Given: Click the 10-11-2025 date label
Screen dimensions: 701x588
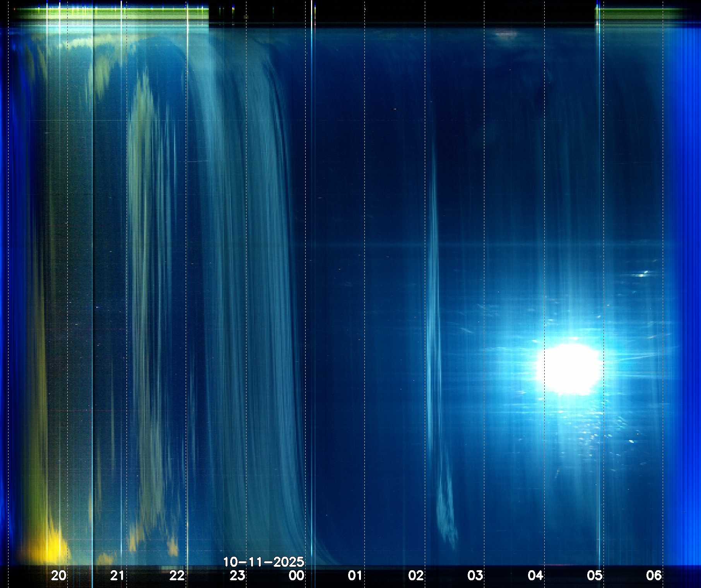Looking at the screenshot, I should click(264, 562).
